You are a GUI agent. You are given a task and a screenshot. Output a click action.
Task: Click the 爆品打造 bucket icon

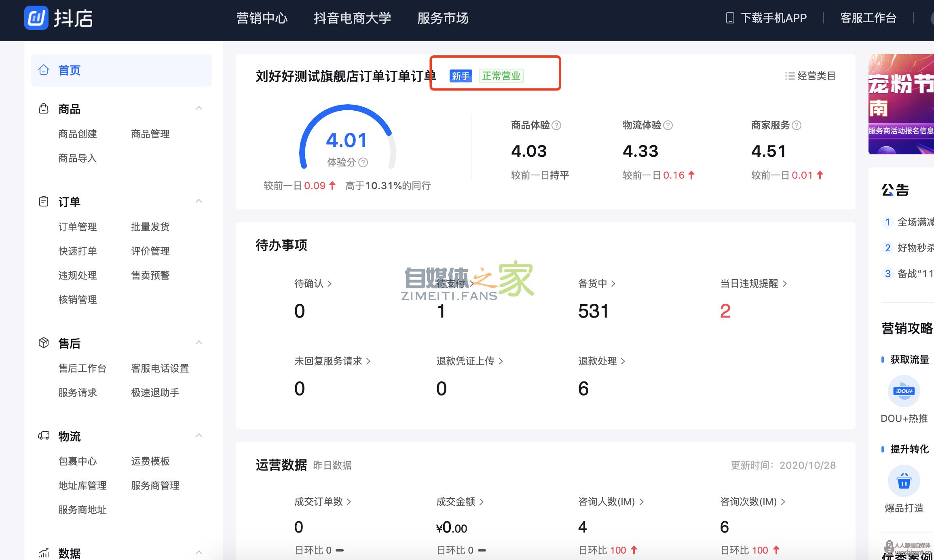click(x=904, y=480)
